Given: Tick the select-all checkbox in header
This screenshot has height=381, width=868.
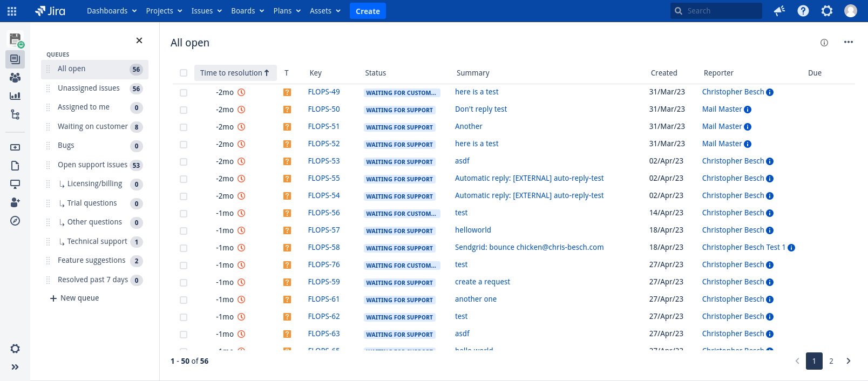Looking at the screenshot, I should click(x=184, y=73).
